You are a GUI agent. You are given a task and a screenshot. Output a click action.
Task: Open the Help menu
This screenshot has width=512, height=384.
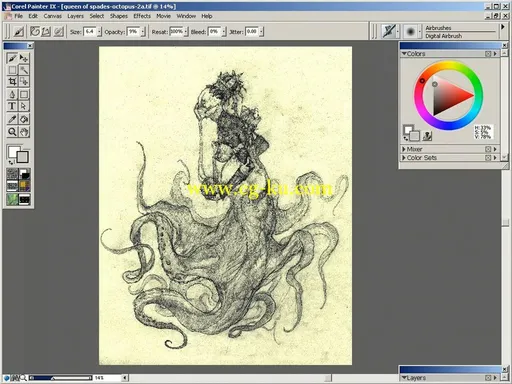207,16
